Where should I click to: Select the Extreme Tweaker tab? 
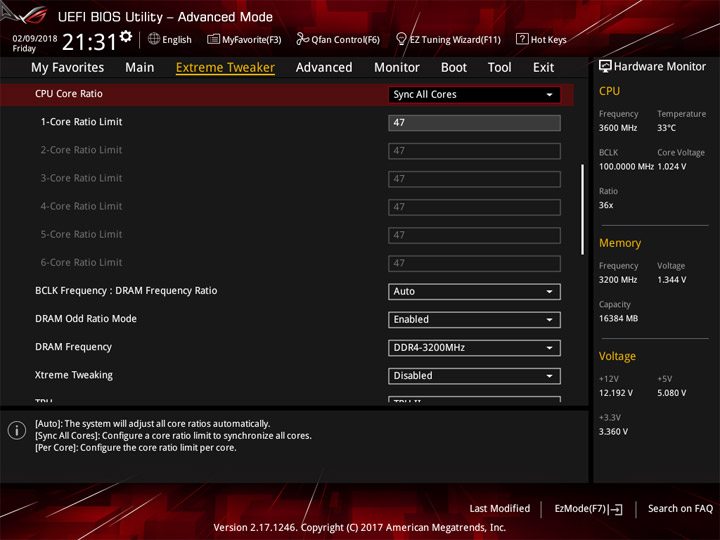pos(225,68)
